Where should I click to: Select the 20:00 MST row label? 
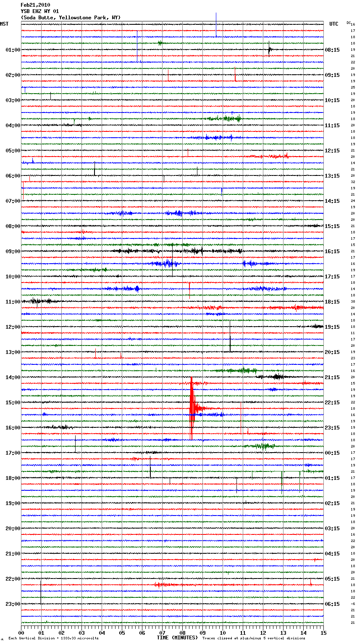point(13,529)
